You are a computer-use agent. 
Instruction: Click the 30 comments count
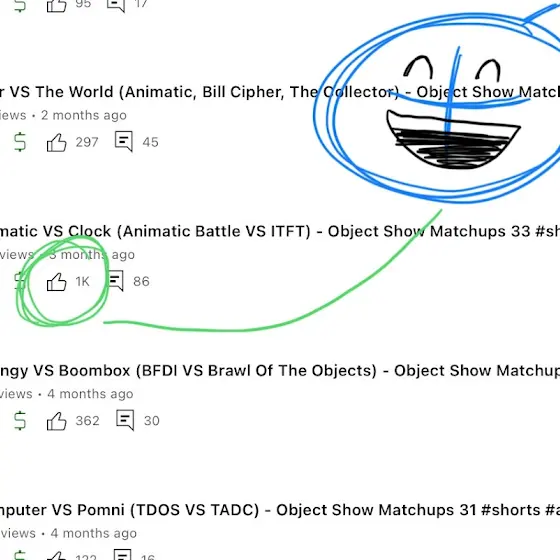152,421
